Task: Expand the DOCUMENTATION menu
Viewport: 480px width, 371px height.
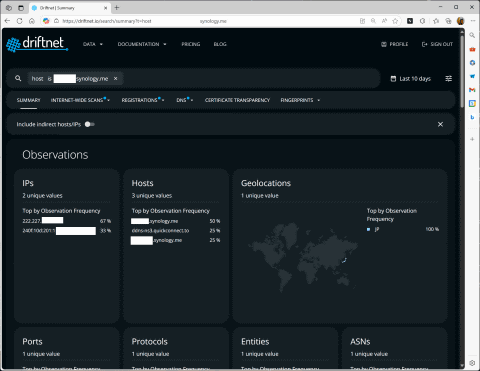Action: [x=142, y=44]
